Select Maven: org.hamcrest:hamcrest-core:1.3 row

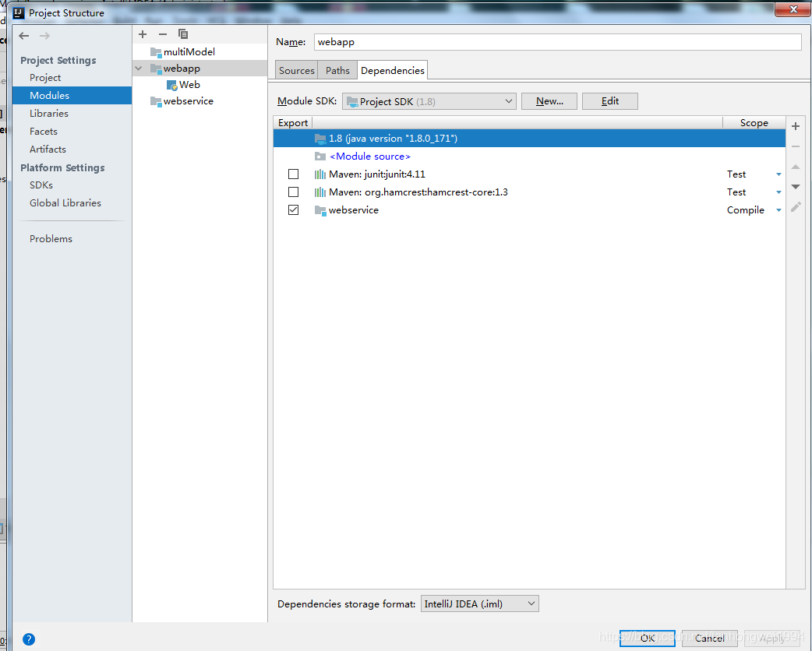pyautogui.click(x=529, y=192)
